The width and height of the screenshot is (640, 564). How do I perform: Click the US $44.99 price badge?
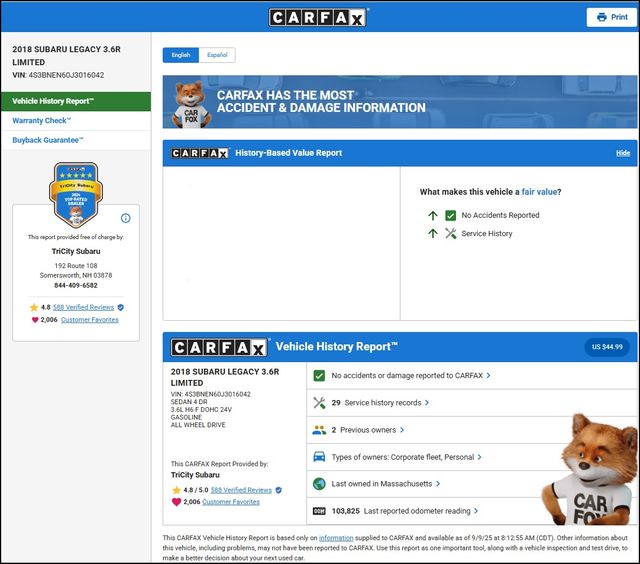607,347
